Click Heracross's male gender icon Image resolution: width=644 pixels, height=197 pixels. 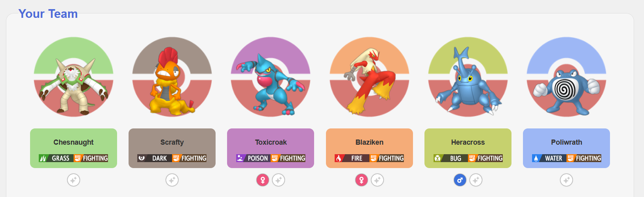[460, 180]
